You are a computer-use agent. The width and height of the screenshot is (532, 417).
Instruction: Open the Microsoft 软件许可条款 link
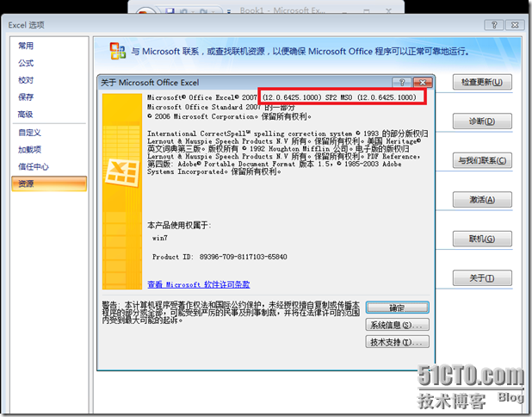click(199, 284)
